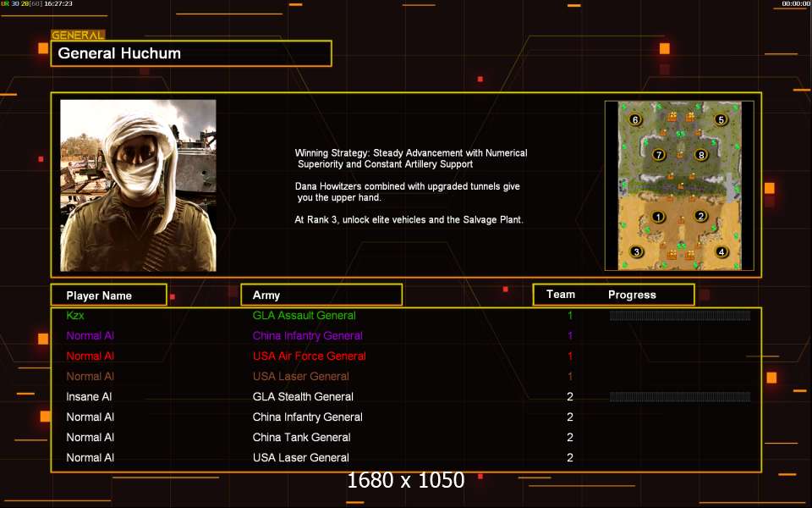Screen dimensions: 812x508
Task: Select the purple China Infantry General text
Action: click(308, 336)
